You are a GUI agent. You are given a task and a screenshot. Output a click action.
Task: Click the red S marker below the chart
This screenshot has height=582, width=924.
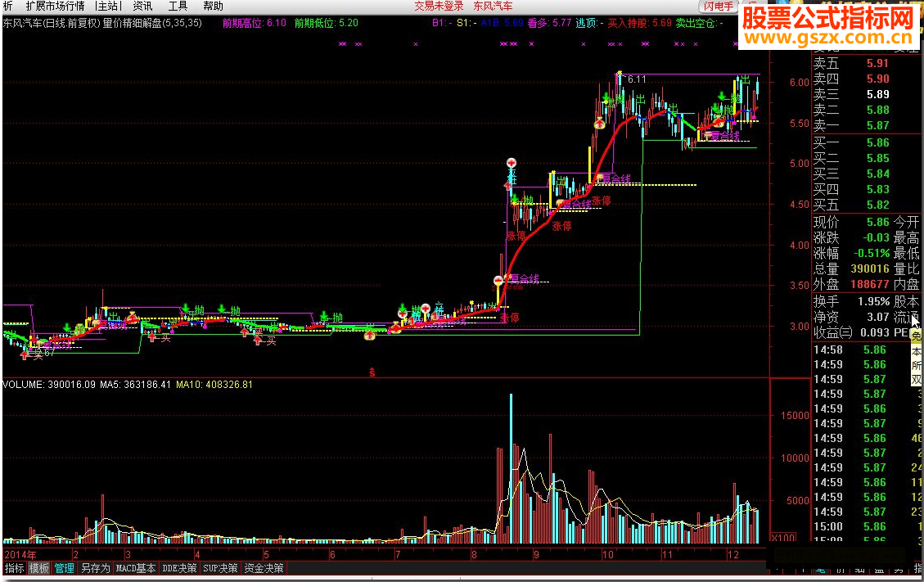coord(372,372)
